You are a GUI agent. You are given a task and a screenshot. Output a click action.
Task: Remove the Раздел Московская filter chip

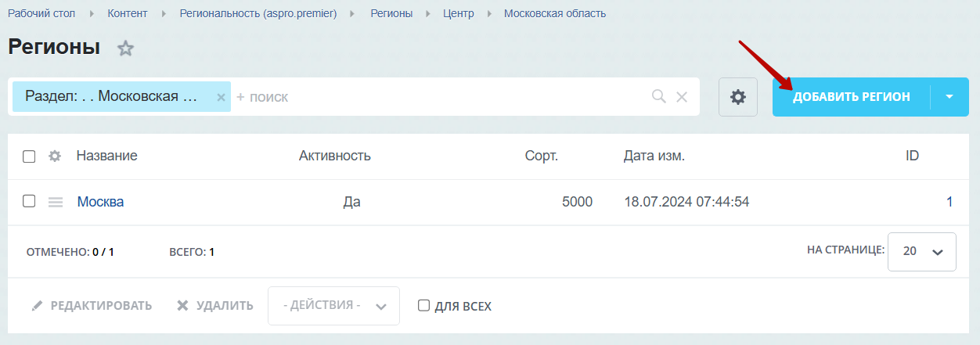click(221, 97)
